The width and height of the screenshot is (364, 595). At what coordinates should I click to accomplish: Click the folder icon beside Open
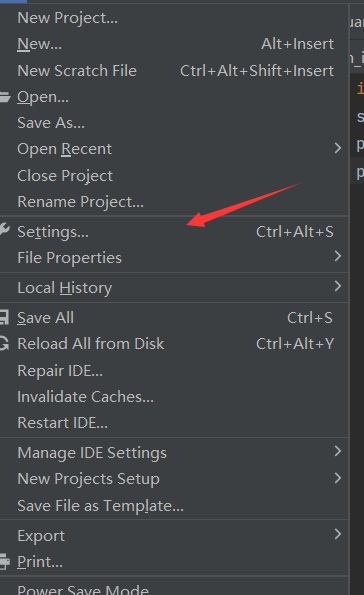tap(5, 97)
